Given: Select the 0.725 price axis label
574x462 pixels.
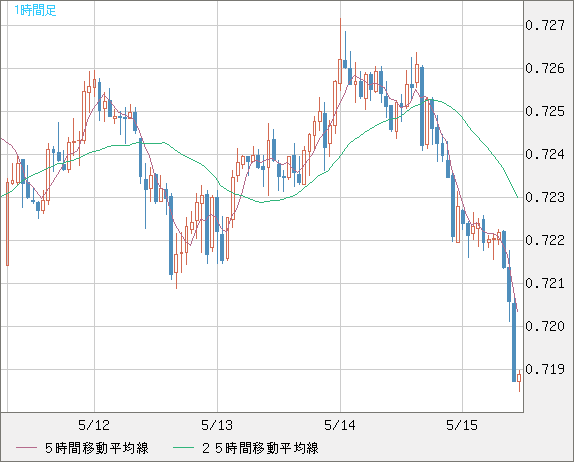Looking at the screenshot, I should point(545,111).
